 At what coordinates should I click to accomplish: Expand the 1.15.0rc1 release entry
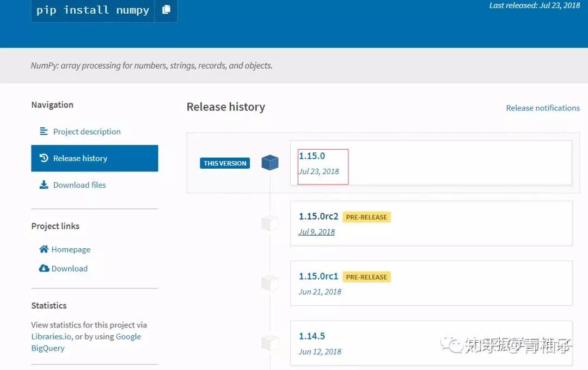point(431,283)
